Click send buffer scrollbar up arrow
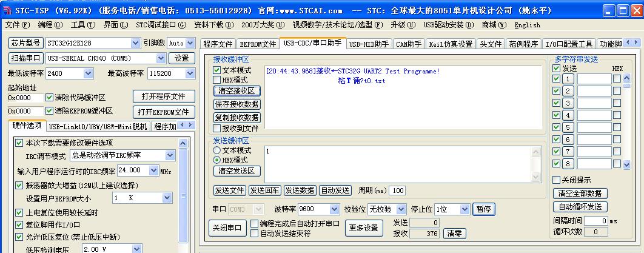 535,152
